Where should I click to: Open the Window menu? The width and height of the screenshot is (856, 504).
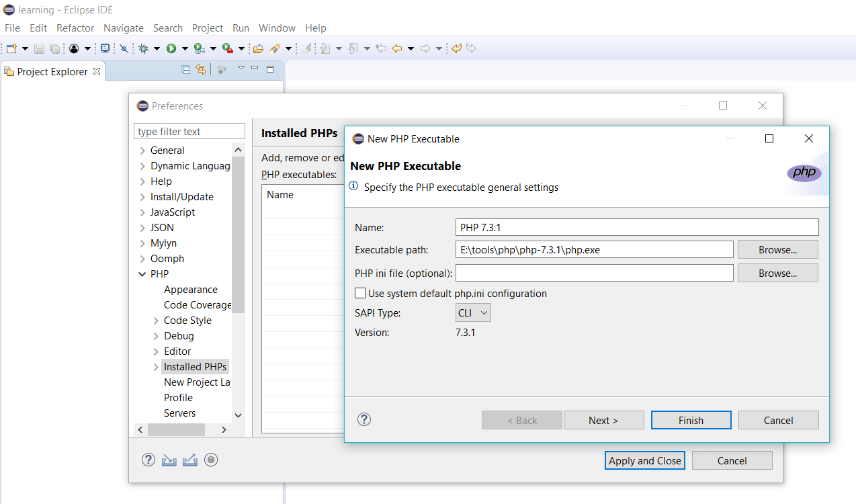[277, 28]
